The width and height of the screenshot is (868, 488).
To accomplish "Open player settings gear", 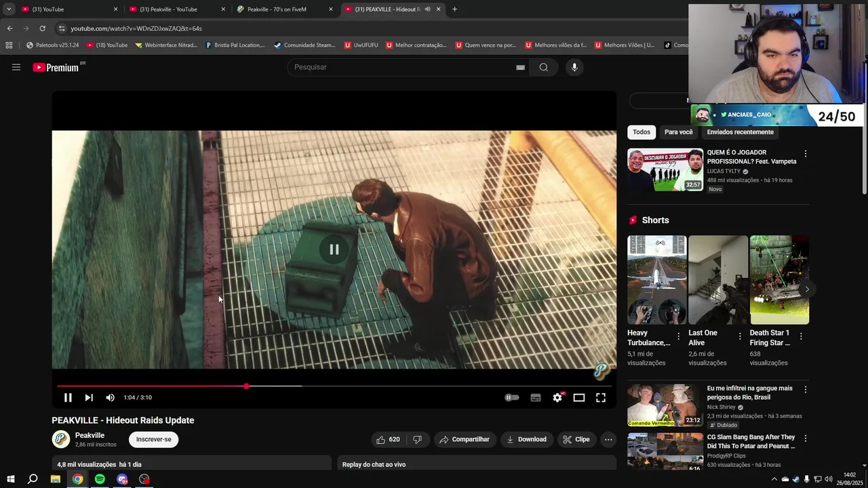I will tap(557, 398).
